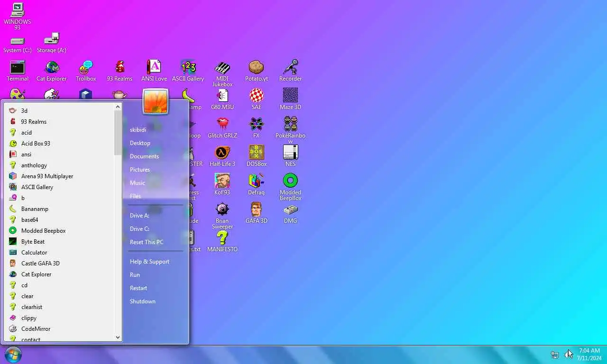
Task: Launch NES emulator icon
Action: (291, 156)
